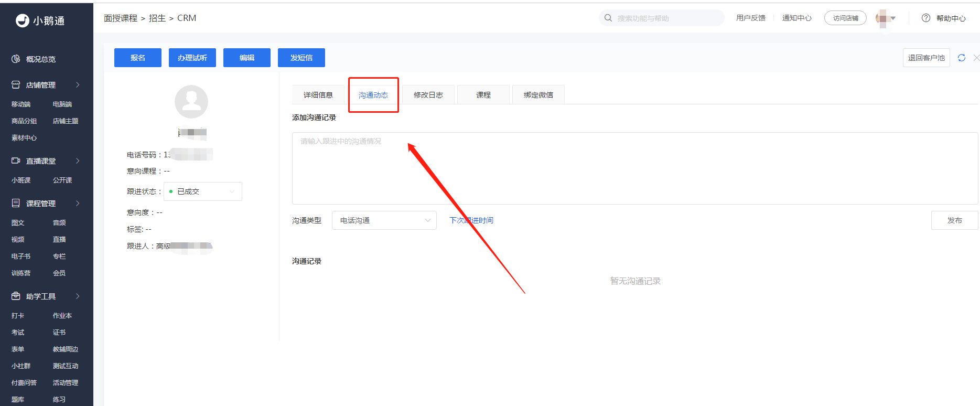Screen dimensions: 980x406
Task: Click the 直播课堂 camera icon
Action: coord(16,161)
